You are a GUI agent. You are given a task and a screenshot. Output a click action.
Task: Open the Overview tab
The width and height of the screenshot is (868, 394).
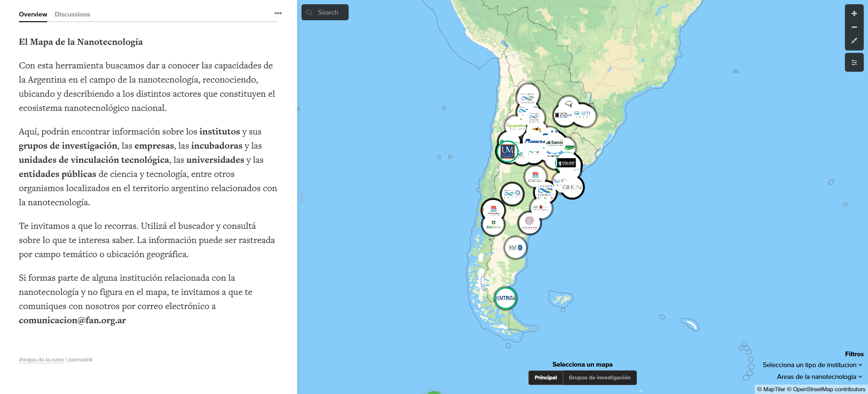click(33, 14)
